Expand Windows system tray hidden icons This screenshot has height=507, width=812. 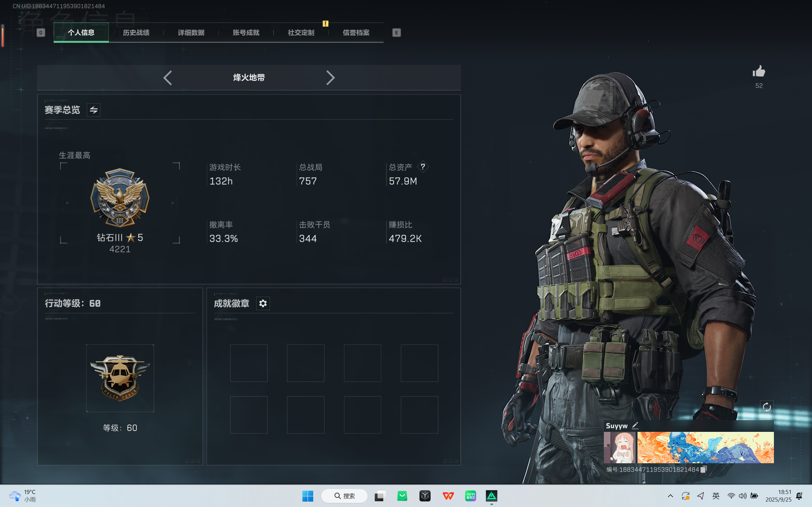click(x=670, y=496)
